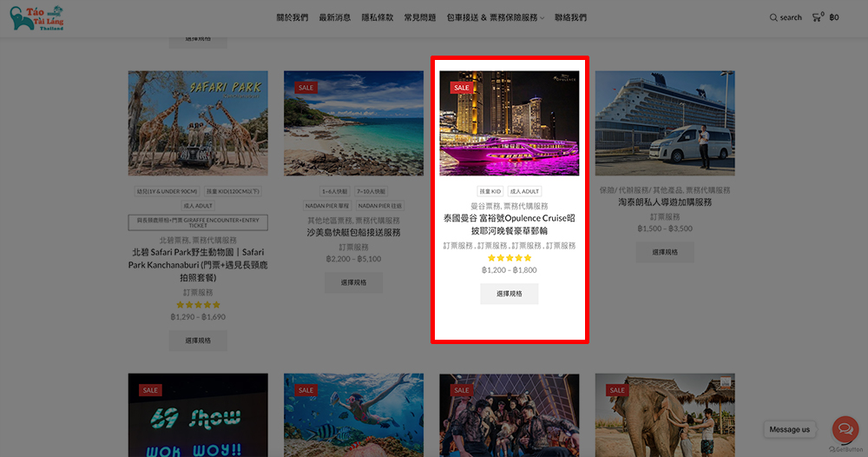Viewport: 868px width, 457px height.
Task: Open the 隱私條款 menu item
Action: (x=378, y=17)
